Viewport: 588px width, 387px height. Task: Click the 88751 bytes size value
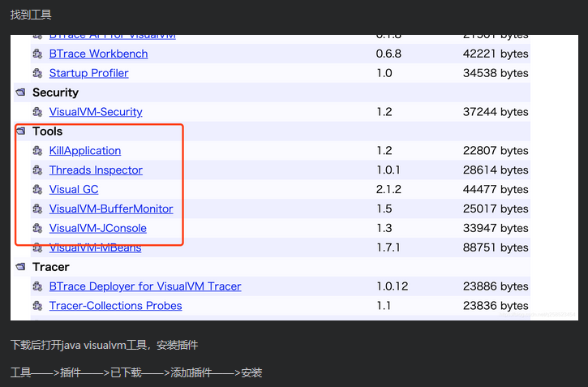(x=496, y=247)
